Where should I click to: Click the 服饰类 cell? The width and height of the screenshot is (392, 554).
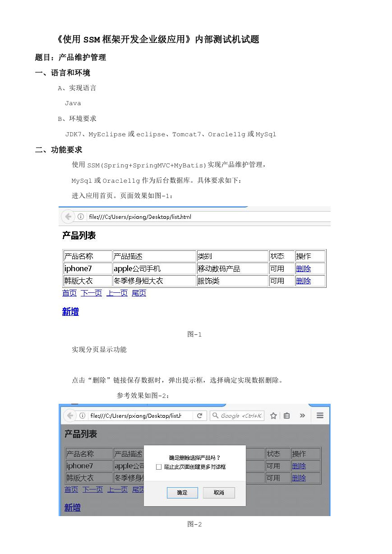point(233,281)
